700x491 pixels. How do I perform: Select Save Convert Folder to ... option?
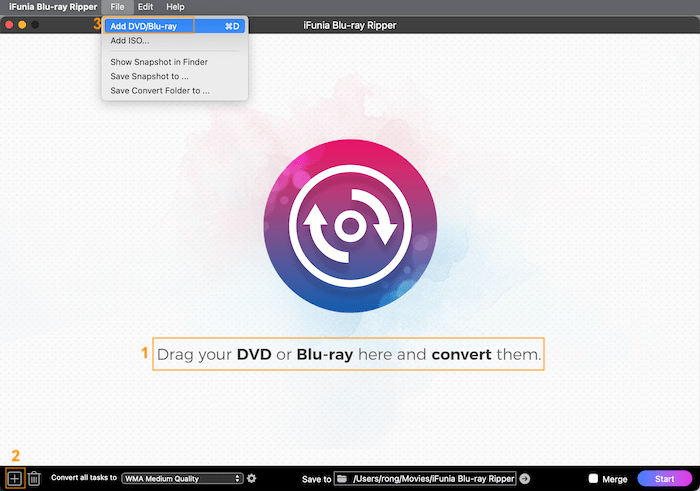159,90
